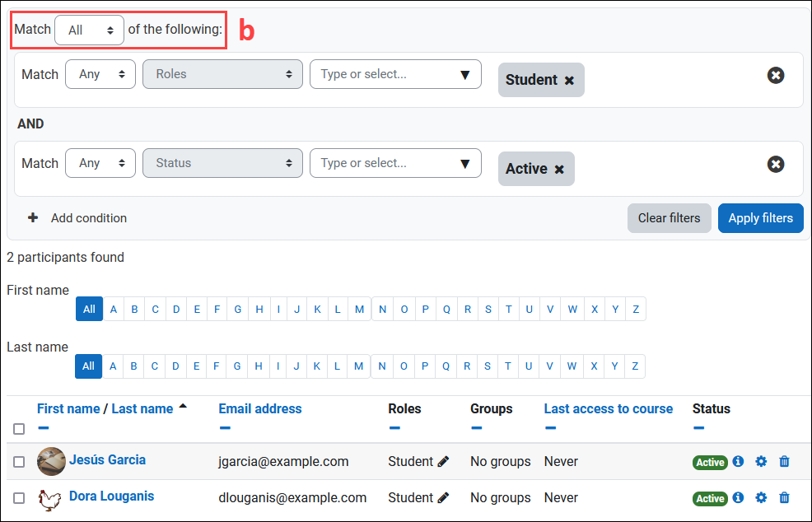Screen dimensions: 812x522
Task: Tick the select-all participants checkbox
Action: (19, 429)
